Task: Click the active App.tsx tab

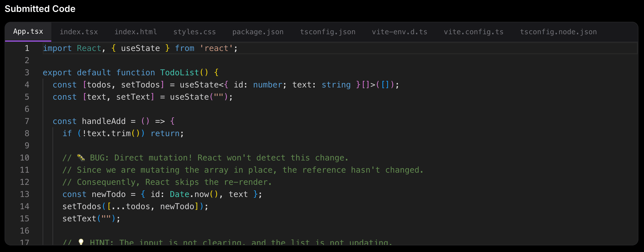Action: pyautogui.click(x=28, y=31)
